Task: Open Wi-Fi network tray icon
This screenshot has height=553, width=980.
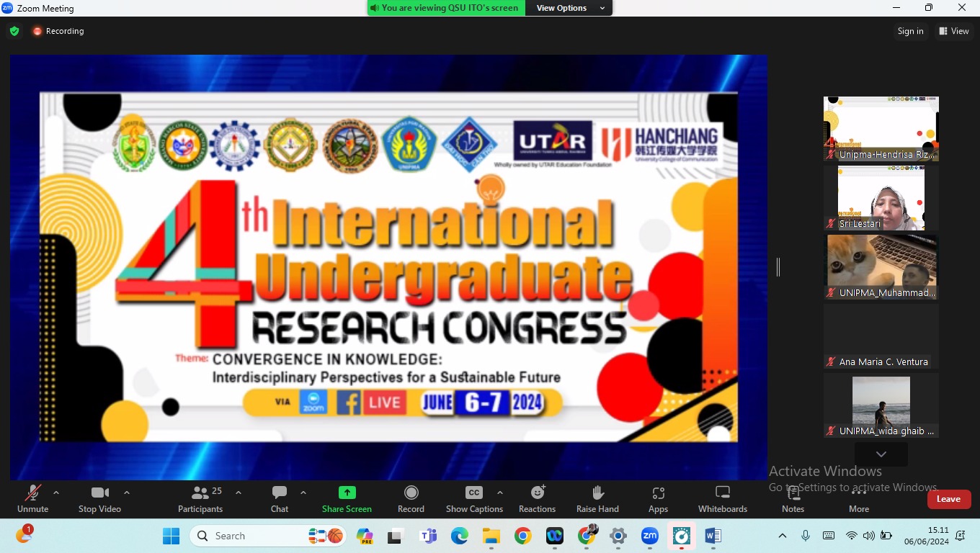Action: coord(852,536)
